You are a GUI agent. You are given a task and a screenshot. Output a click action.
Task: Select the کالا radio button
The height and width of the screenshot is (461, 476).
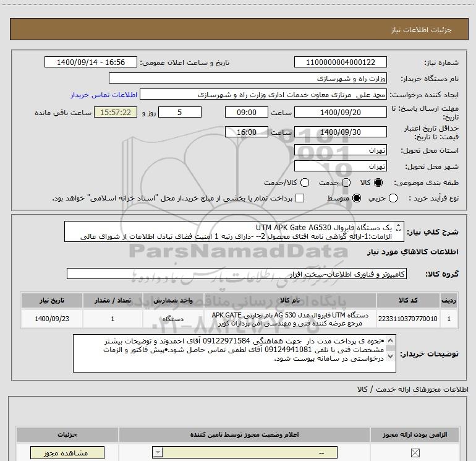tap(378, 183)
